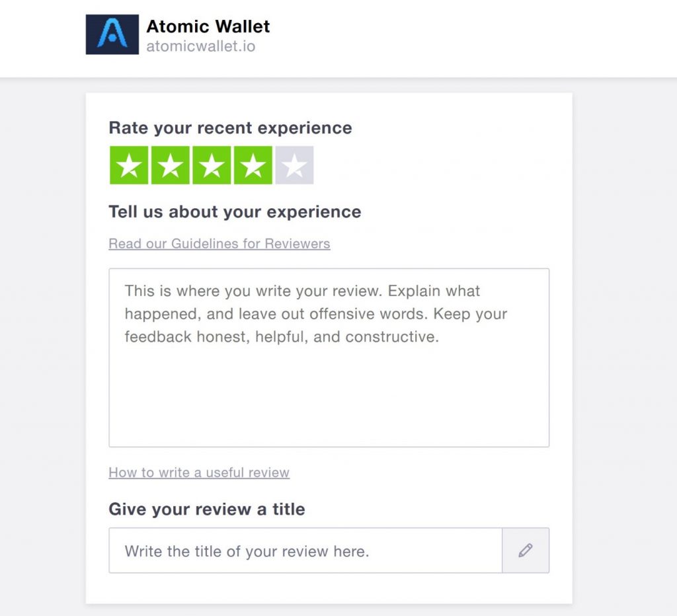Select the fifth gray star rating
Viewport: 677px width, 616px height.
[294, 165]
